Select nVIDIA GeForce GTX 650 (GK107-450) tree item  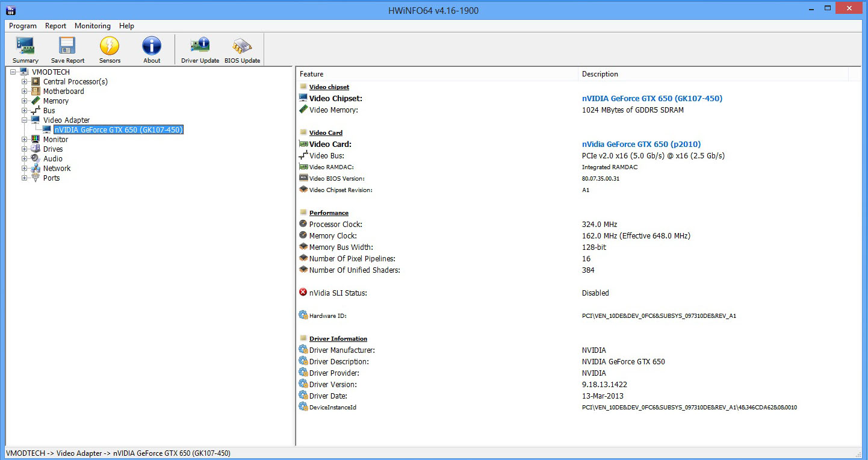tap(118, 129)
